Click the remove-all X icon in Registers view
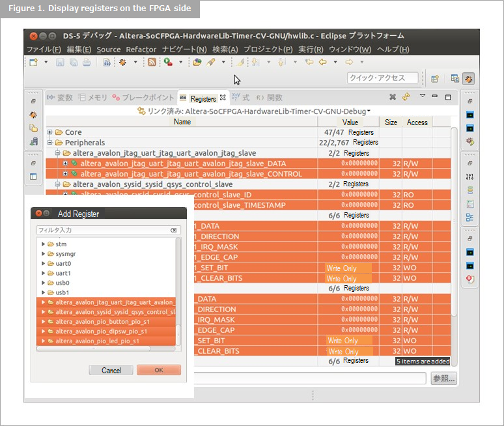This screenshot has width=504, height=426. click(393, 97)
